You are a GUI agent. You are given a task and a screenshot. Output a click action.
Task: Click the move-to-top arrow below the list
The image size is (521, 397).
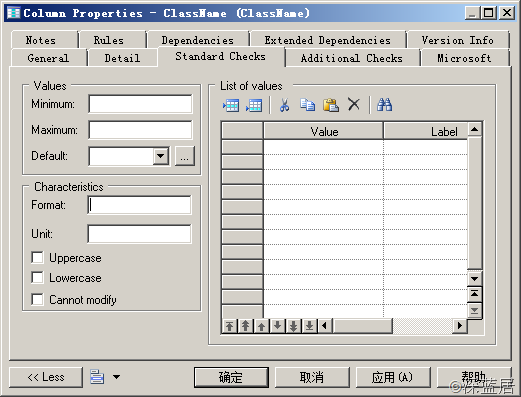(229, 326)
